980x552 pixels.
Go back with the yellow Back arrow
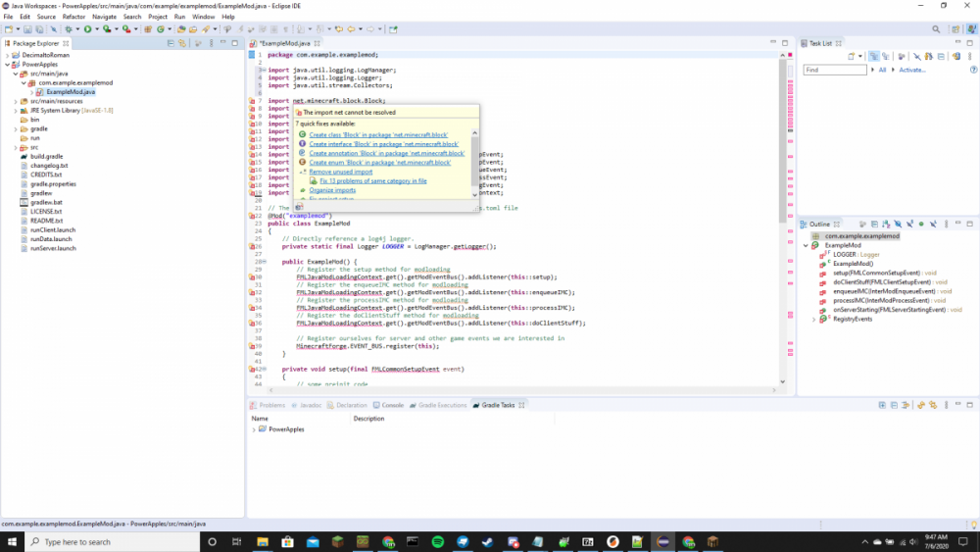tap(351, 28)
